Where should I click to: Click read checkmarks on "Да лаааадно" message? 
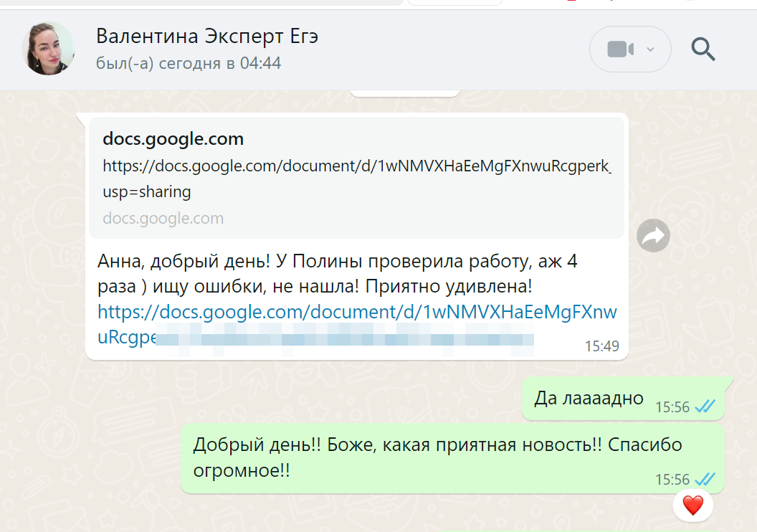705,407
